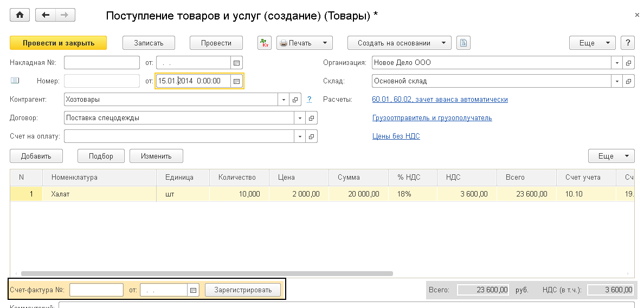Expand the Организация dropdown list
644x308 pixels.
(x=617, y=63)
